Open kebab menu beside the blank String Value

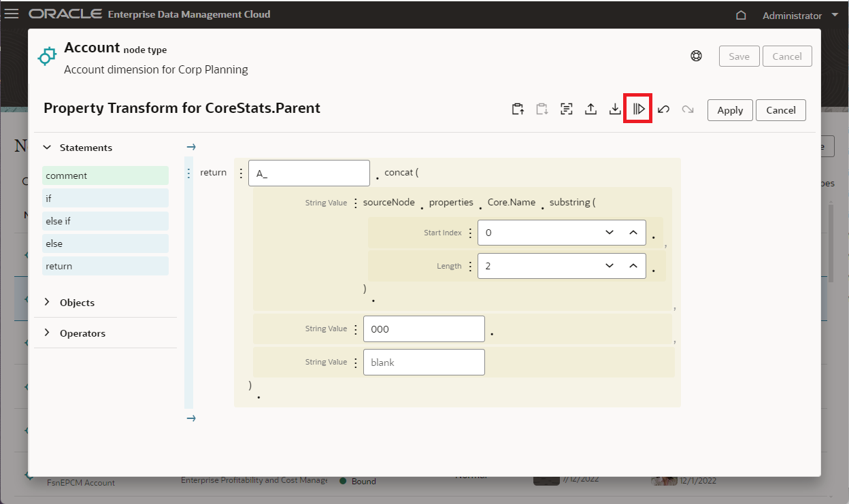click(x=355, y=362)
